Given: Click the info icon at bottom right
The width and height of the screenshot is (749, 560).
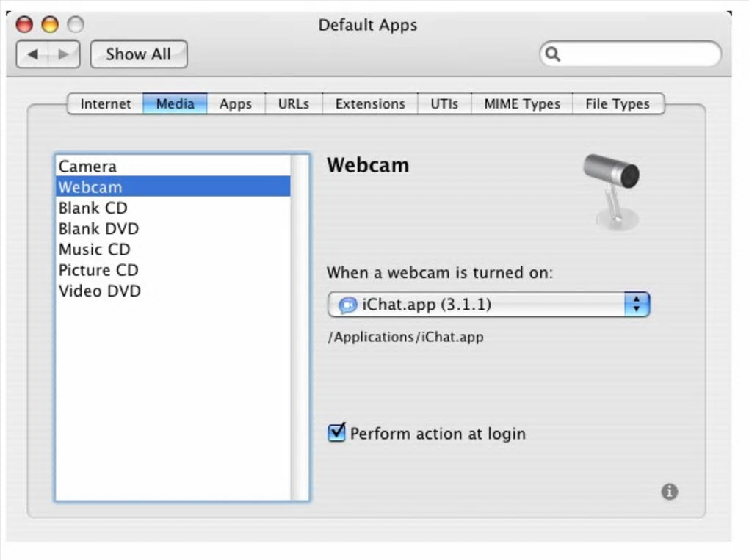Looking at the screenshot, I should point(669,491).
